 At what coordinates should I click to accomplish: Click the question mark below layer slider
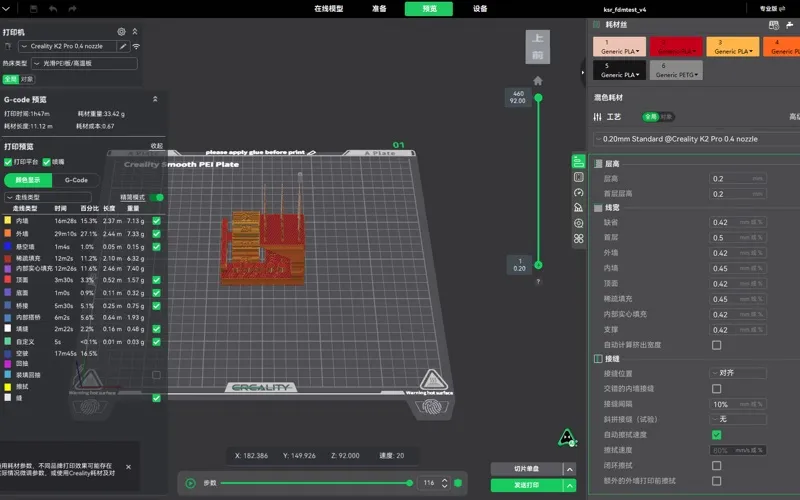point(538,282)
